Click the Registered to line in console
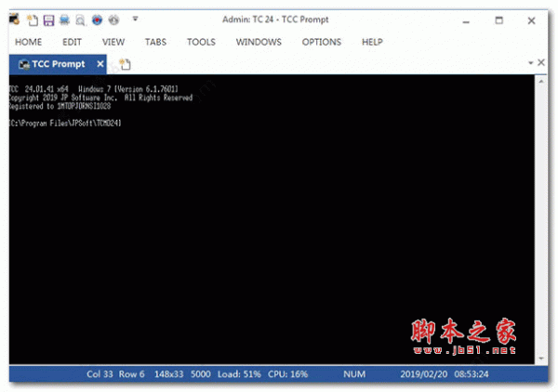The image size is (558, 392). [x=60, y=106]
